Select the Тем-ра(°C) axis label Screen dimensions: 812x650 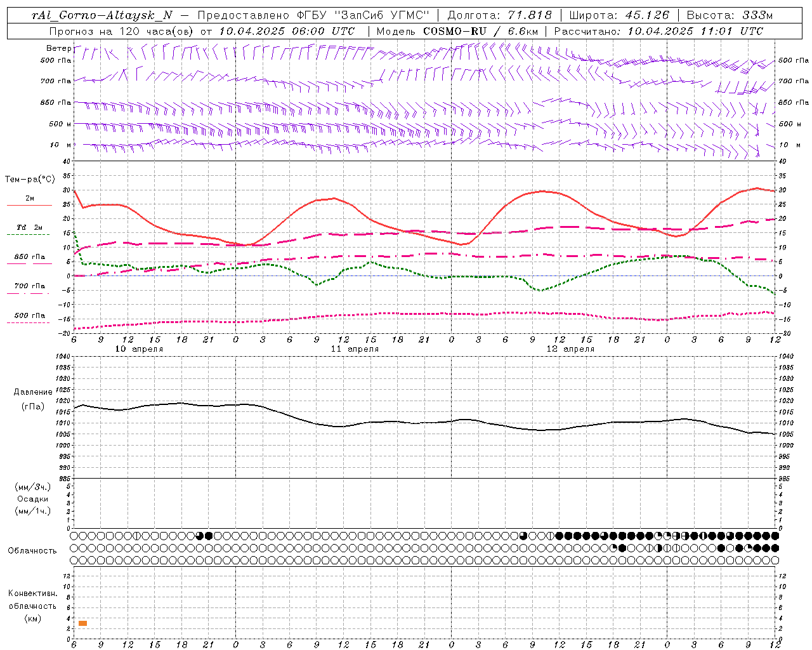tap(30, 180)
